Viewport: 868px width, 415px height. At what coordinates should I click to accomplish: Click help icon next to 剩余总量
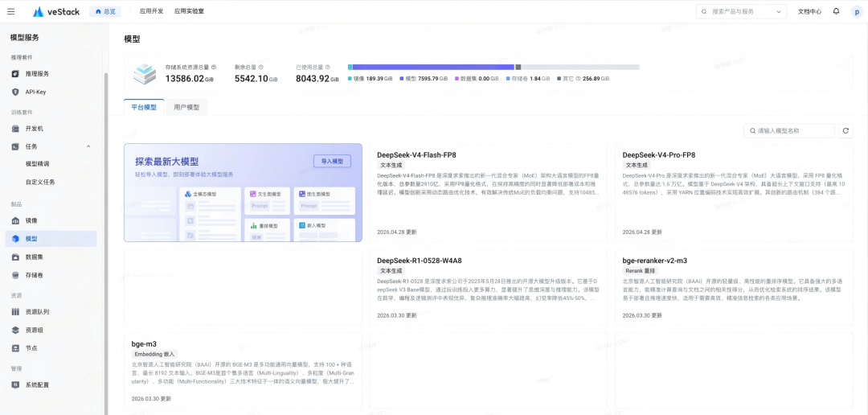260,67
